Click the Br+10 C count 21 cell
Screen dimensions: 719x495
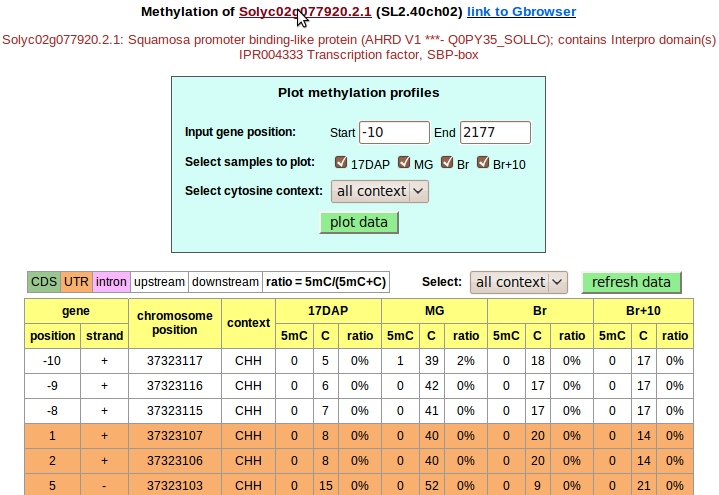point(644,485)
